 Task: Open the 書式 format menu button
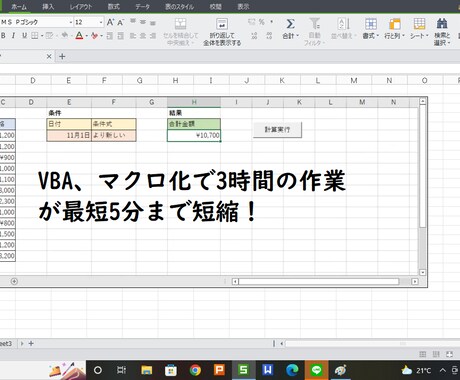pyautogui.click(x=371, y=28)
